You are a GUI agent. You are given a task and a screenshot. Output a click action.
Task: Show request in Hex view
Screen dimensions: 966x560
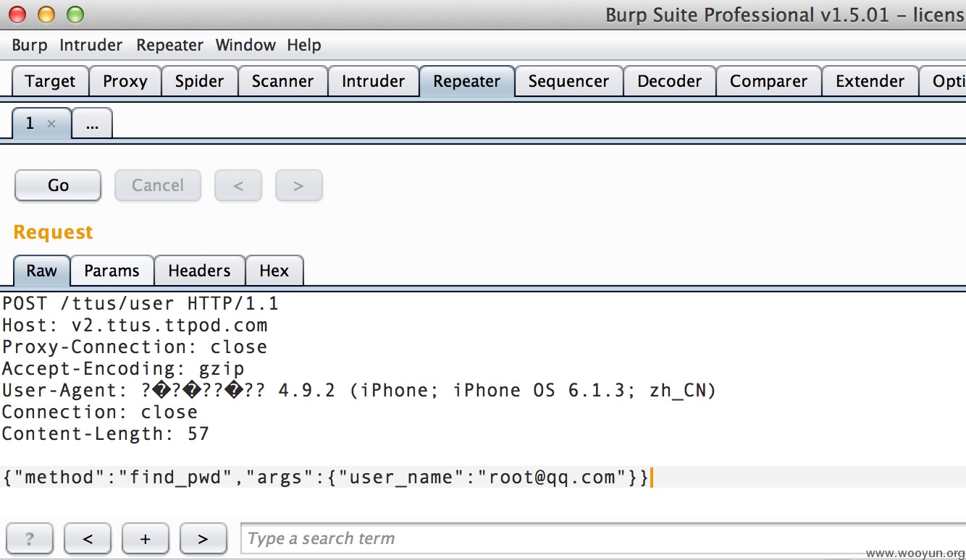click(274, 271)
